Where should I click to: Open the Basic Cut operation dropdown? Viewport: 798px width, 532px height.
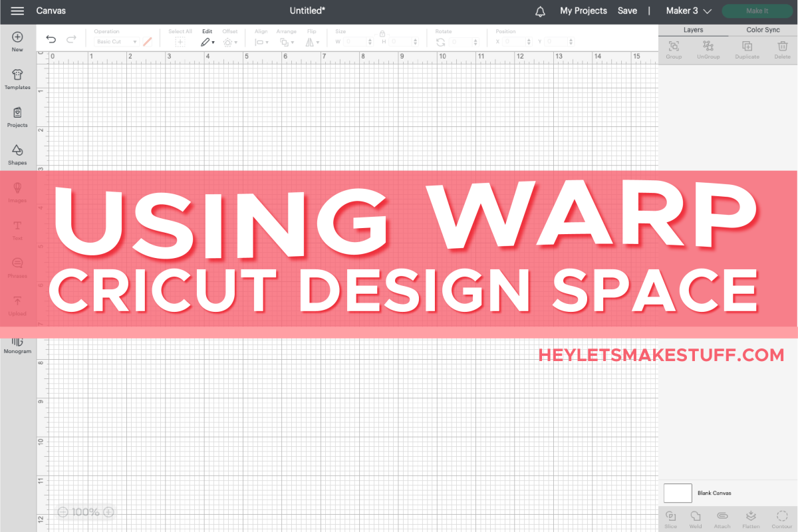[116, 41]
